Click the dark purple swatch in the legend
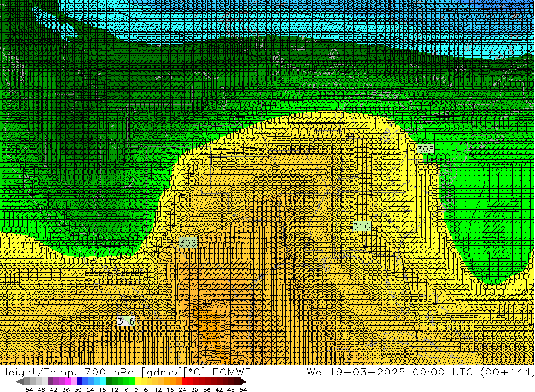535x392 pixels. tap(50, 381)
